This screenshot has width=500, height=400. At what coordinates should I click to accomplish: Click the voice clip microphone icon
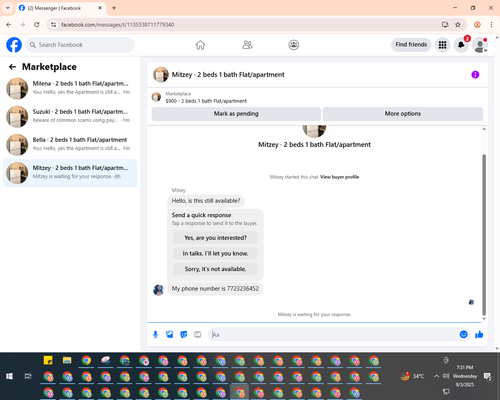155,334
